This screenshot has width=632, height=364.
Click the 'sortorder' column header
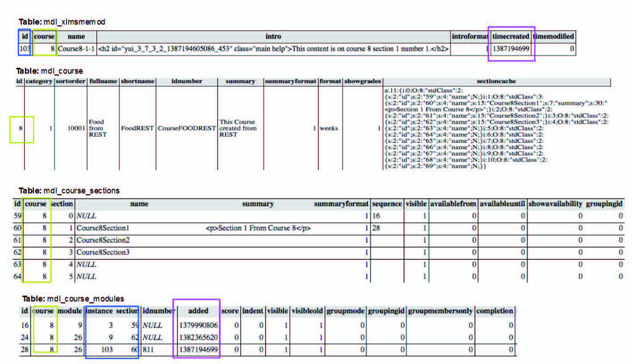[x=71, y=81]
